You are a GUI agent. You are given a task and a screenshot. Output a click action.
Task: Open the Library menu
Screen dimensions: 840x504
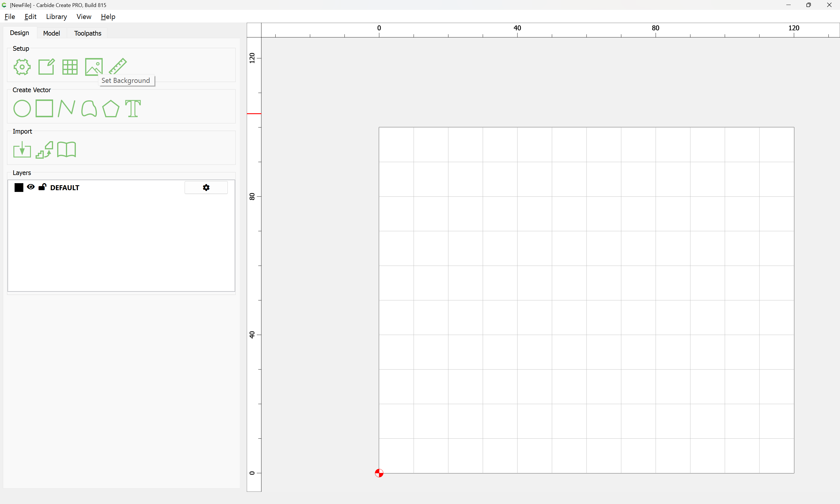tap(56, 17)
